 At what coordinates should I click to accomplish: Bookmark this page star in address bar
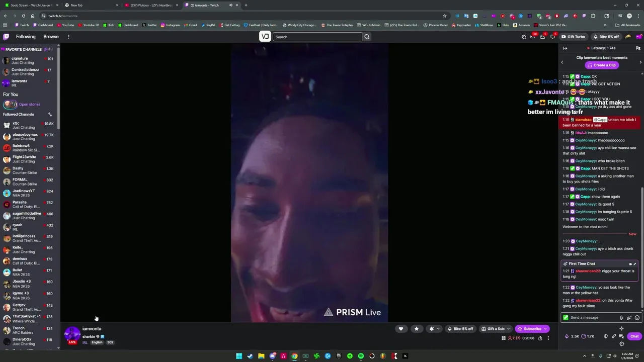[x=444, y=16]
